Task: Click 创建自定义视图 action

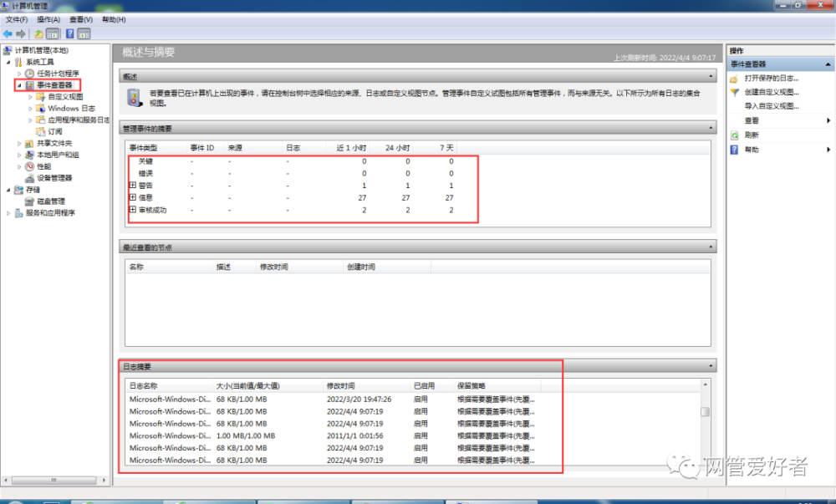Action: (x=772, y=92)
